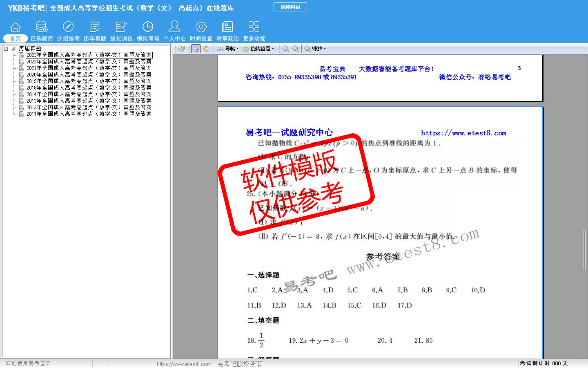Collapse the 历届真题 tree node
This screenshot has width=588, height=368.
click(6, 49)
